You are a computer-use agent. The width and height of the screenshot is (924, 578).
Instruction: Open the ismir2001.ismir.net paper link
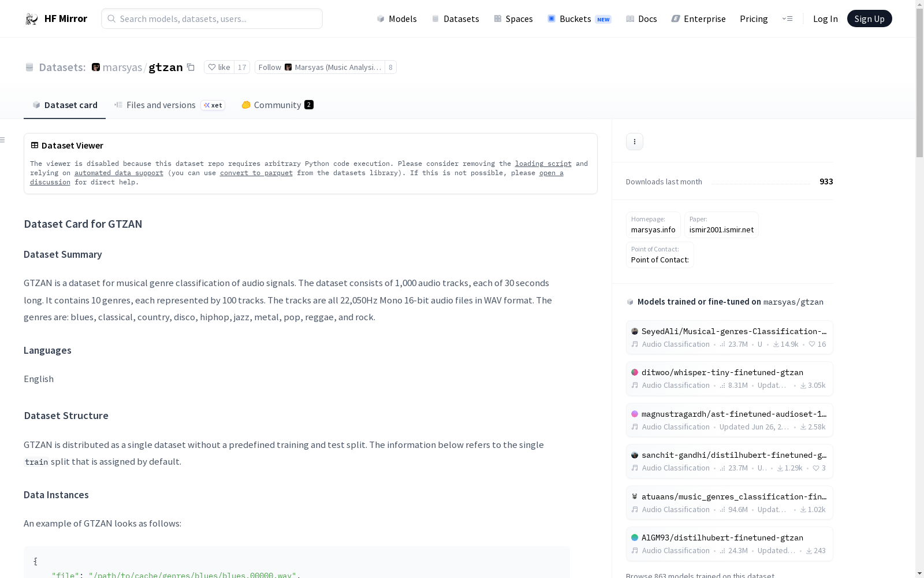tap(721, 225)
